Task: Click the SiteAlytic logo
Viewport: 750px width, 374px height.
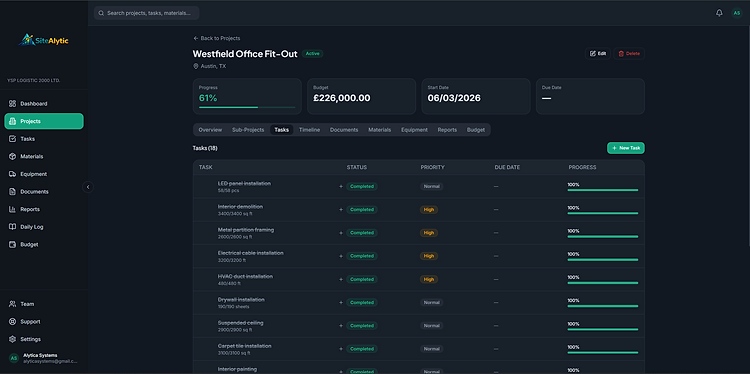Action: (44, 40)
